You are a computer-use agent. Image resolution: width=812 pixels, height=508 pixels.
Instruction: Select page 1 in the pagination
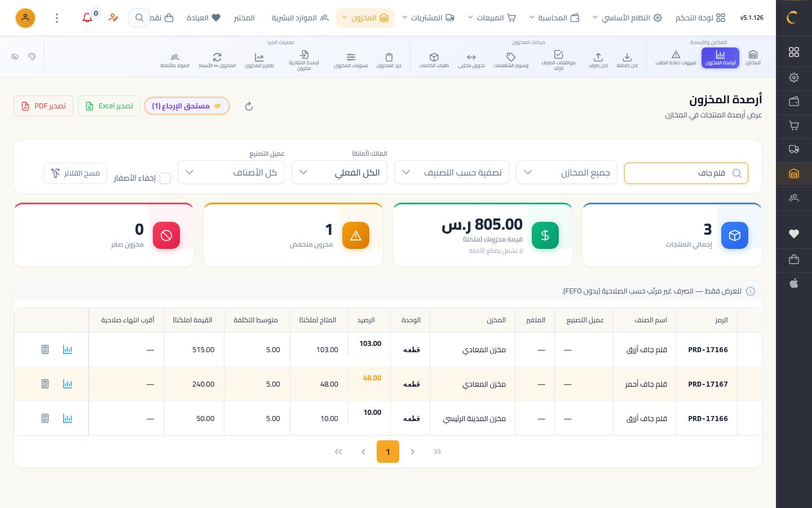coord(388,452)
